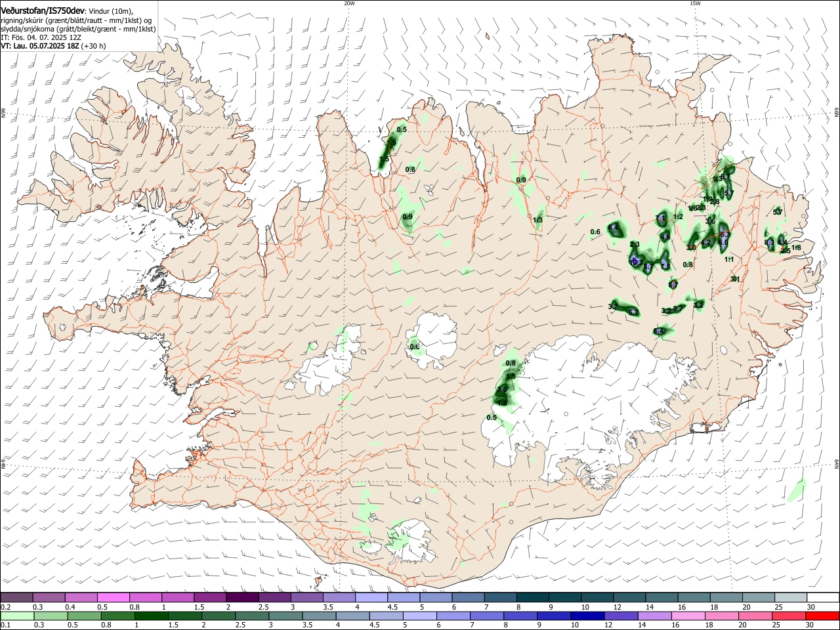Pick the bright magenta snow swatch between 0.5 and 0.8
The height and width of the screenshot is (630, 840).
[113, 597]
